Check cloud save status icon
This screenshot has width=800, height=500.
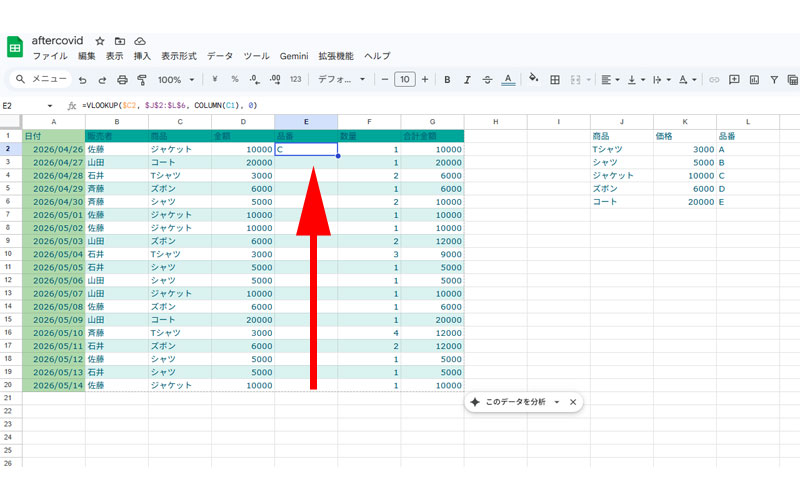[140, 41]
